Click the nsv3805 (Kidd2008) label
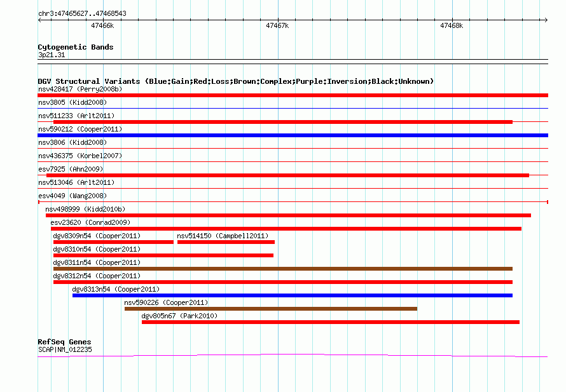Viewport: 566px width, 392px height. pos(72,102)
